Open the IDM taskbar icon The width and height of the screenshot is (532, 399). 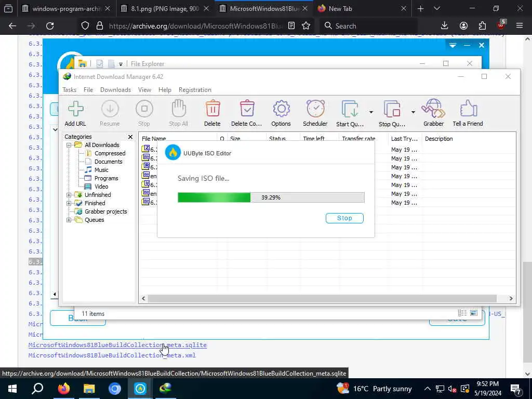point(166,389)
